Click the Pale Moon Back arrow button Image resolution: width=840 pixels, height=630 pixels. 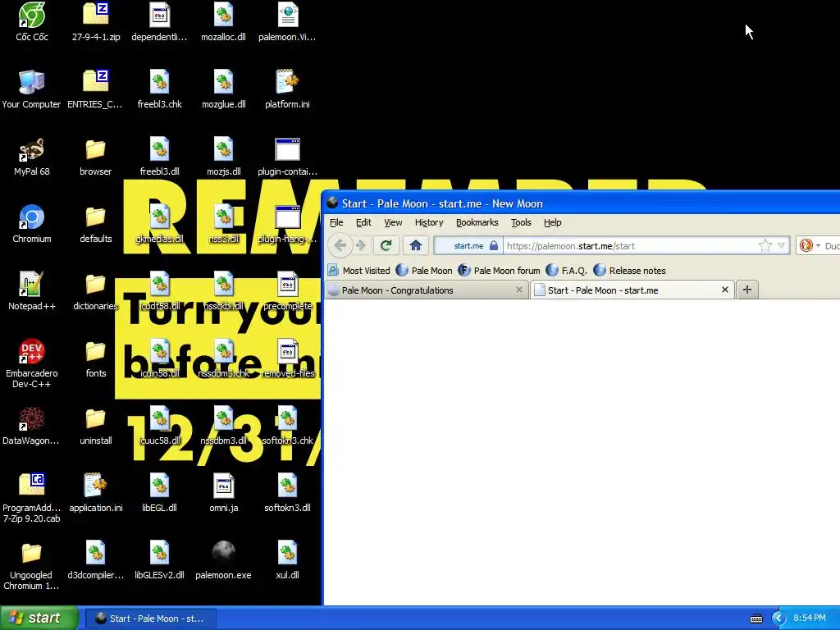(x=340, y=245)
